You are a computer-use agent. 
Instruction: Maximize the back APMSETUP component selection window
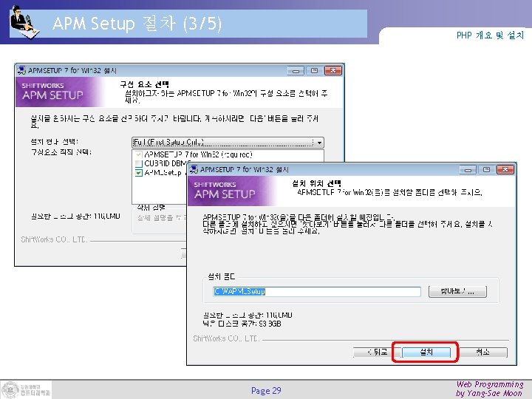(315, 71)
